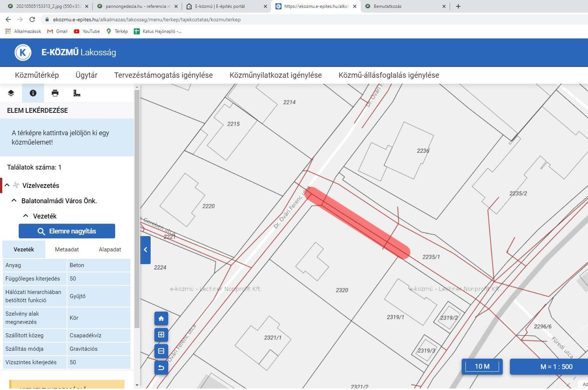Image resolution: width=588 pixels, height=390 pixels.
Task: Click the Elemre nagyítás button
Action: (67, 231)
